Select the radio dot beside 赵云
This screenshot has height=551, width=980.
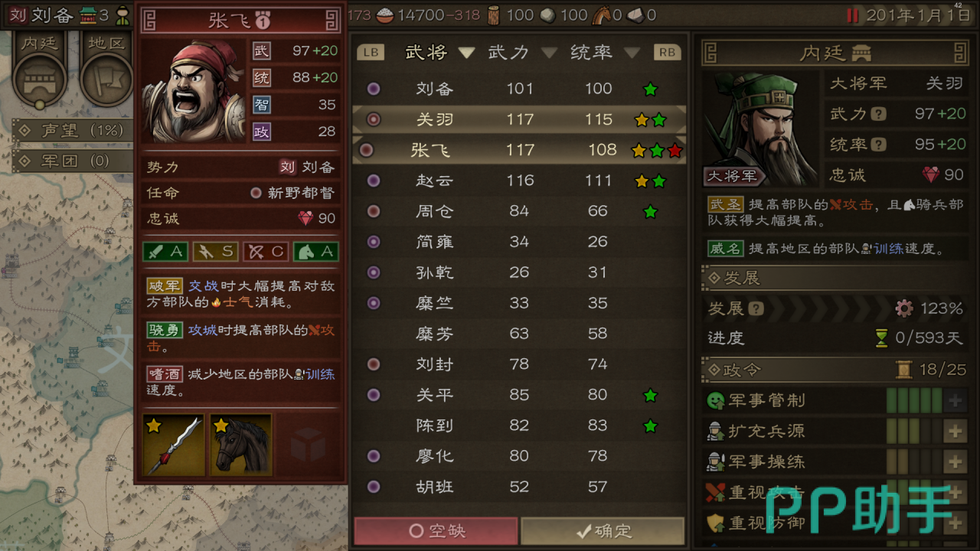tap(374, 181)
